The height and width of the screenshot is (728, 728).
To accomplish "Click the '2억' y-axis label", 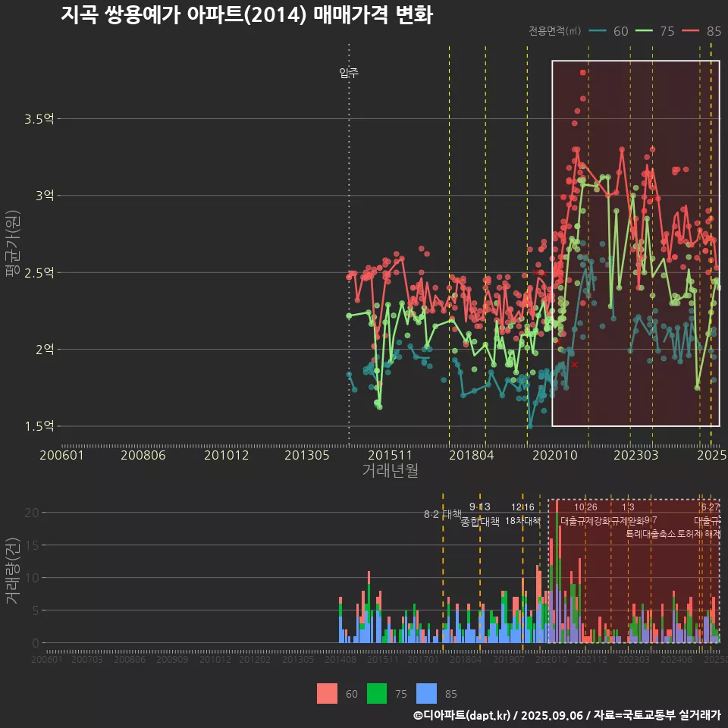I will 45,349.
